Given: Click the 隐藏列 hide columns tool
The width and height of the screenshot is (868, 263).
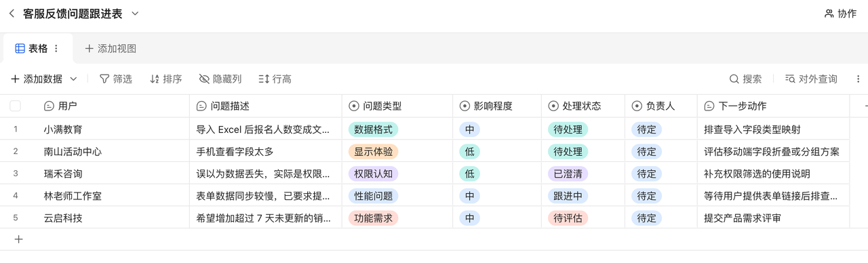Looking at the screenshot, I should [x=220, y=79].
